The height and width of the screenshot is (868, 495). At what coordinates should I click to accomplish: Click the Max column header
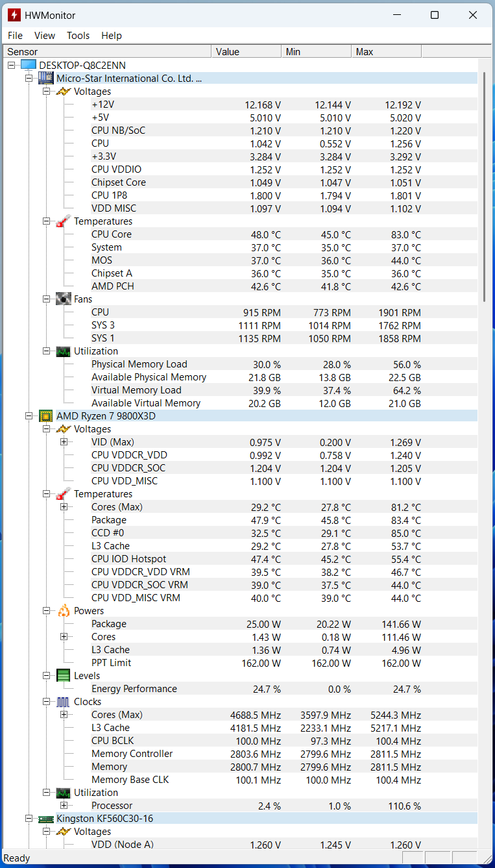[x=386, y=51]
